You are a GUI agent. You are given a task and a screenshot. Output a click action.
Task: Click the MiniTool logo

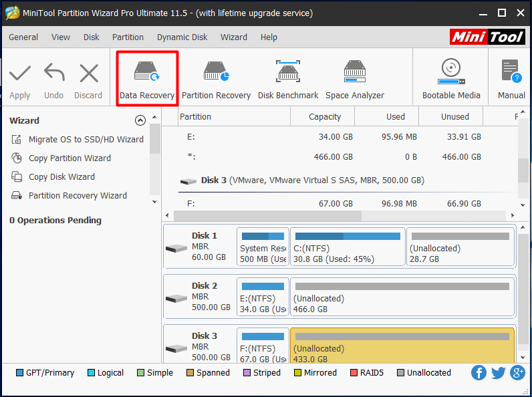[487, 37]
